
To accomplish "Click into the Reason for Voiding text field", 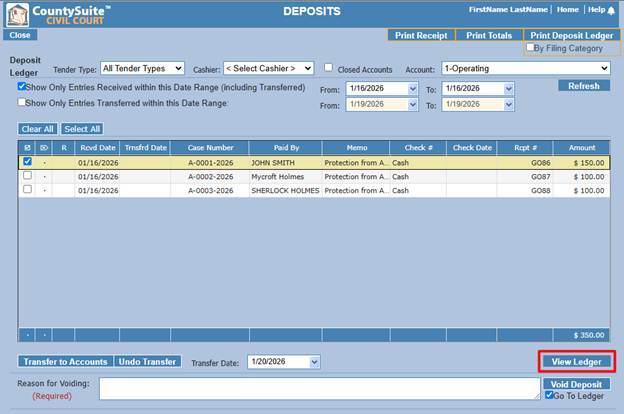I will (x=320, y=389).
